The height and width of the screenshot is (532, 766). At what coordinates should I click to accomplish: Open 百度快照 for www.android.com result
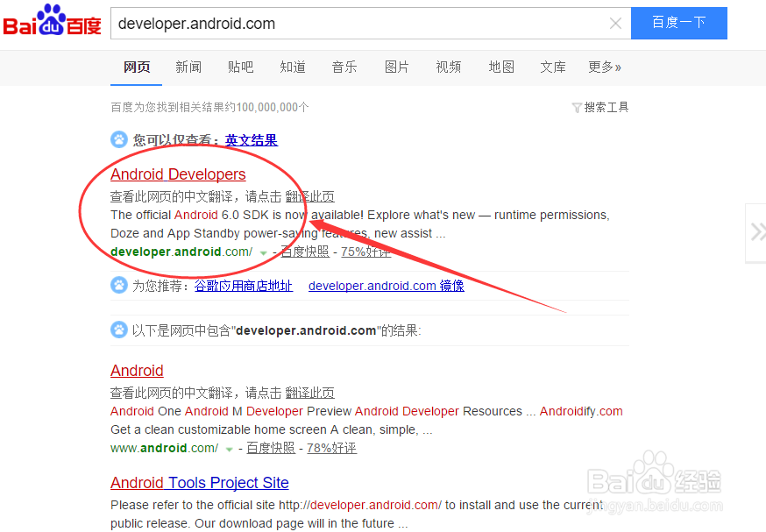click(271, 448)
